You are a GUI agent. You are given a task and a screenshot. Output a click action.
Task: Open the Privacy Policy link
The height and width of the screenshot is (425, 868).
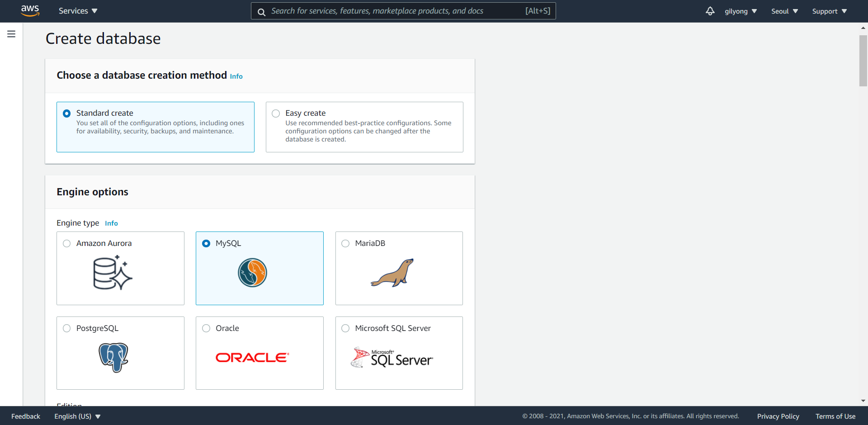pos(778,416)
